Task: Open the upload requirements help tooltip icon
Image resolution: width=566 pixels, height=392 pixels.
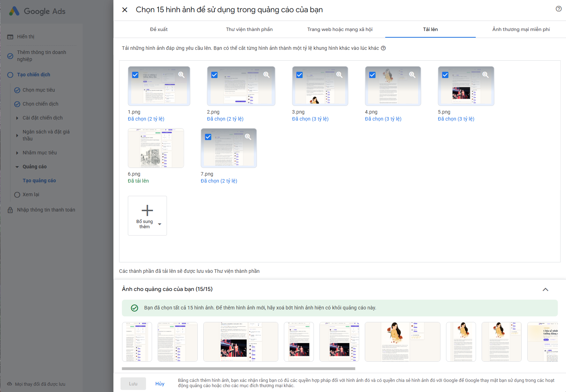Action: click(383, 48)
